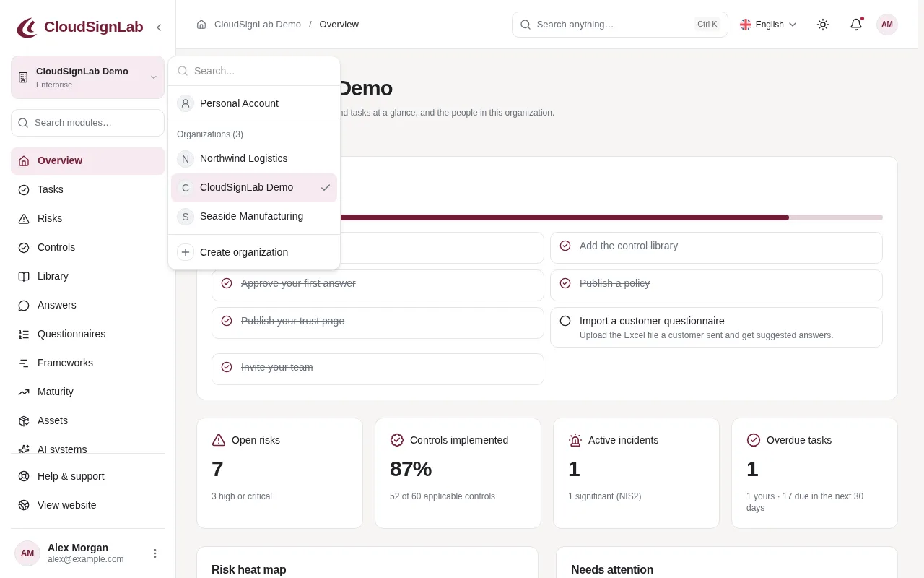Choose Personal Account from the list
This screenshot has width=924, height=578.
(254, 103)
